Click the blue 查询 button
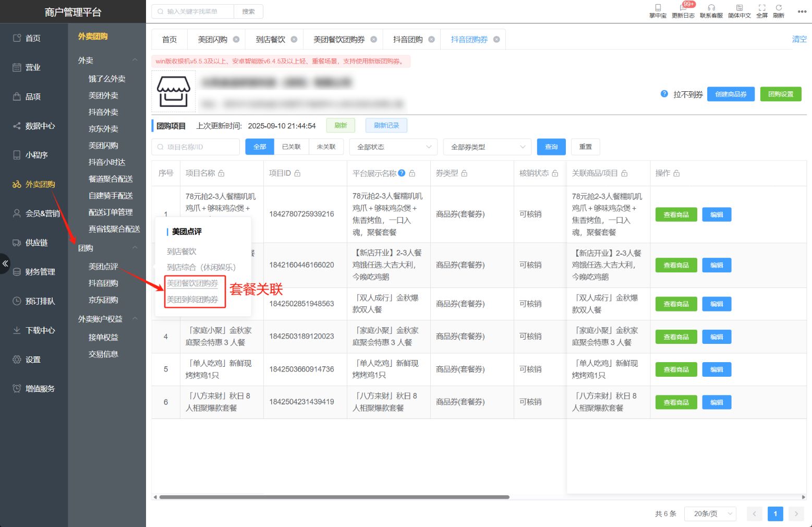 click(551, 147)
